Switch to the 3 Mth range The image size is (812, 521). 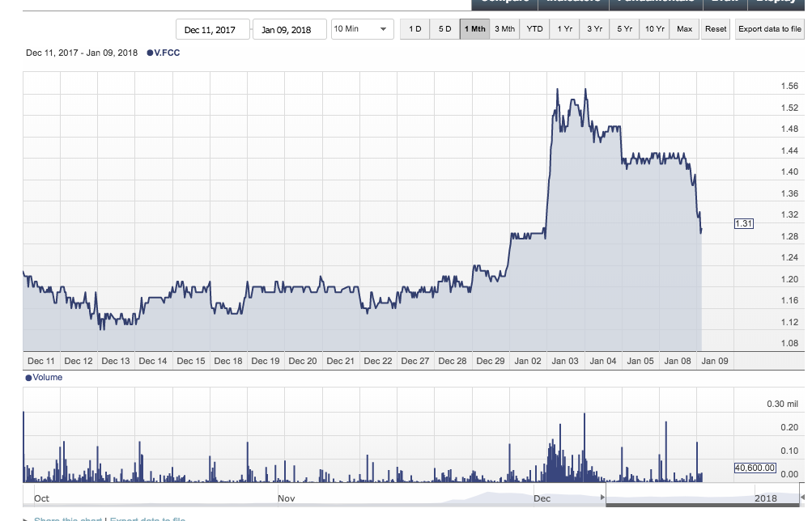(x=504, y=29)
